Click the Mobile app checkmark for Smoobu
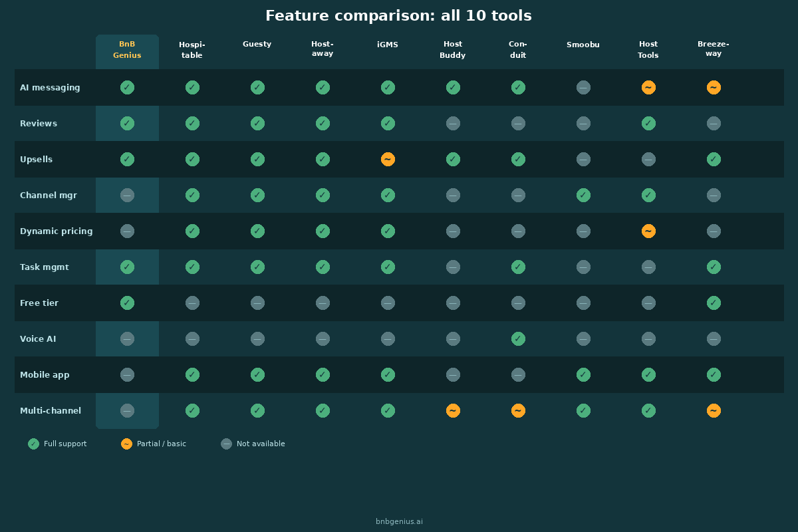 click(x=583, y=374)
